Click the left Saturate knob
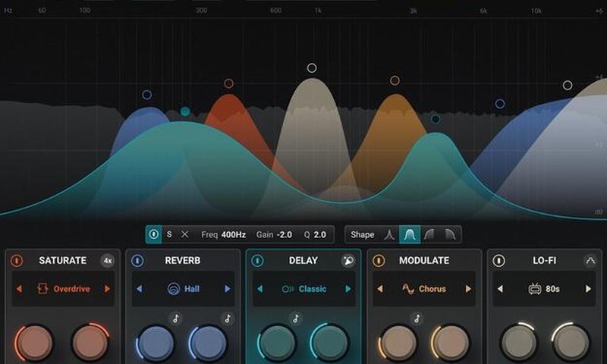This screenshot has width=607, height=364. pyautogui.click(x=33, y=343)
